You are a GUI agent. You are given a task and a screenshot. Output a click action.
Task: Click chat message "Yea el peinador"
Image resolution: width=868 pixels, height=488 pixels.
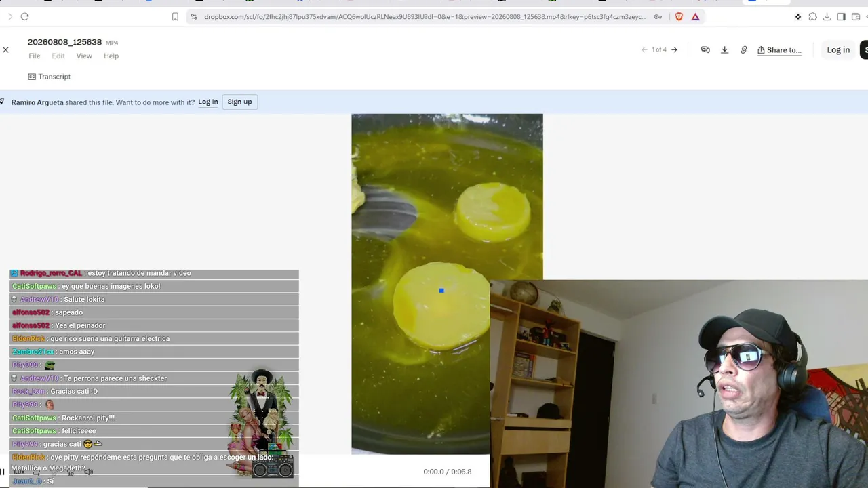pos(80,325)
